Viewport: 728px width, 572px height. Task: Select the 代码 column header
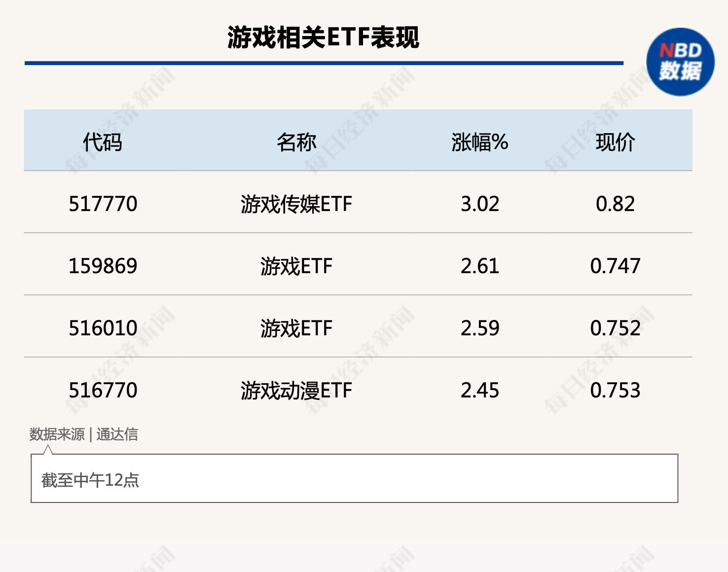point(103,143)
